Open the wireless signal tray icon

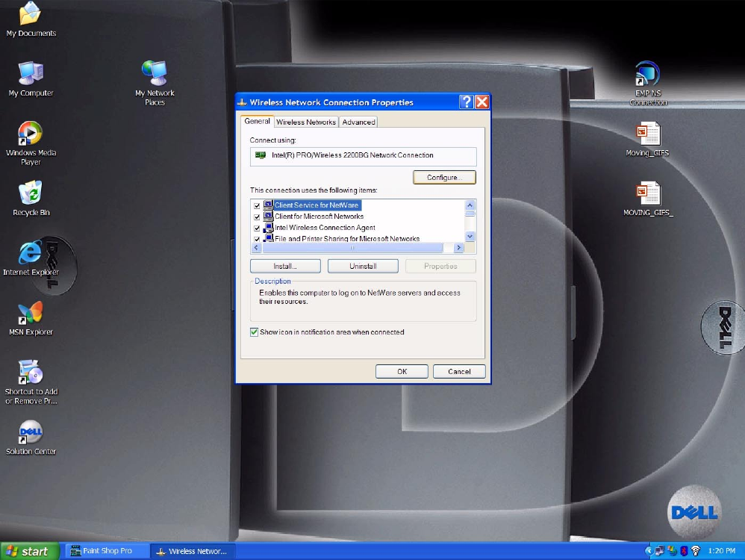pyautogui.click(x=696, y=551)
